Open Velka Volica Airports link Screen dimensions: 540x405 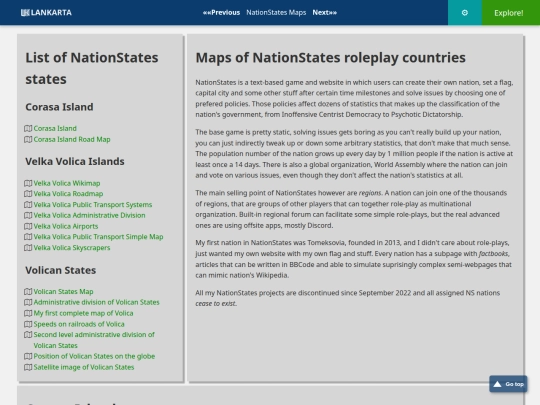click(66, 226)
